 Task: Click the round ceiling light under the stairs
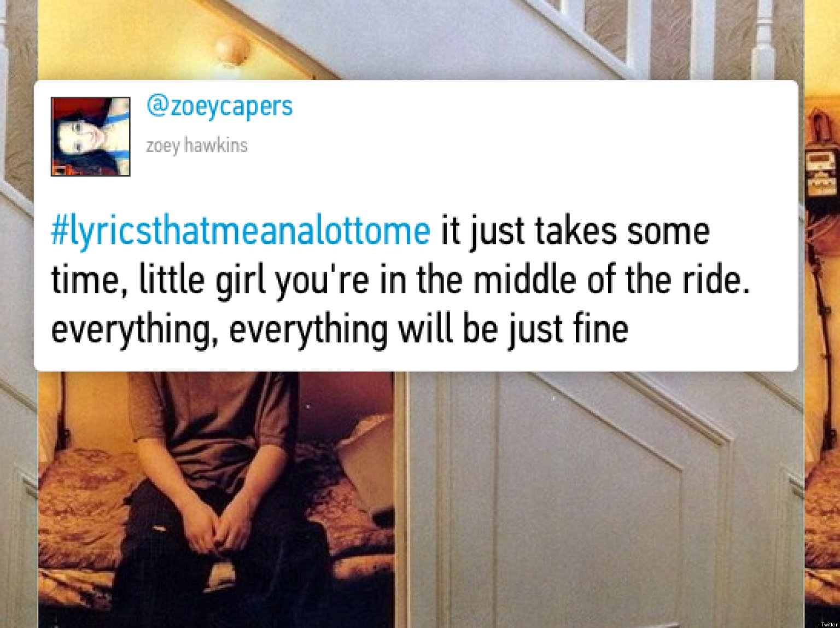tap(232, 48)
